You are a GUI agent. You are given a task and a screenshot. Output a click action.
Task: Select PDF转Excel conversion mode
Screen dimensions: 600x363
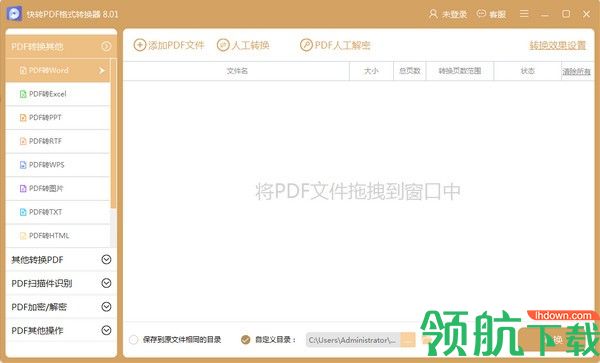tap(58, 94)
